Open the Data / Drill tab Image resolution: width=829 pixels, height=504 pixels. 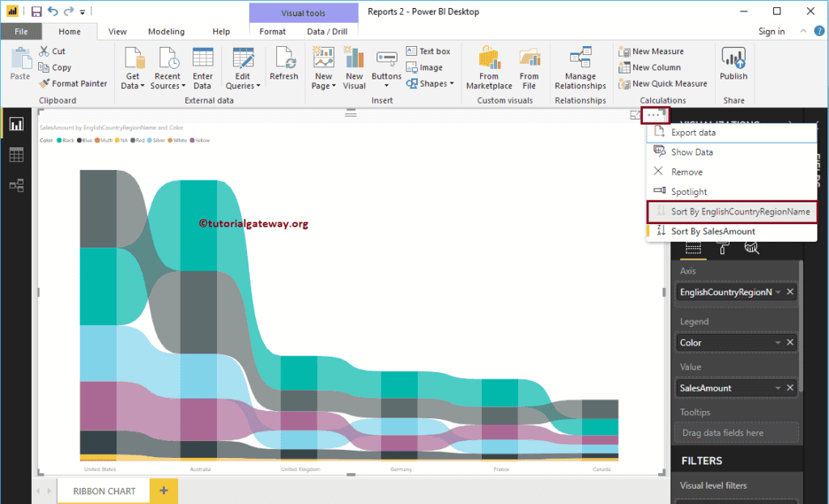pos(327,32)
